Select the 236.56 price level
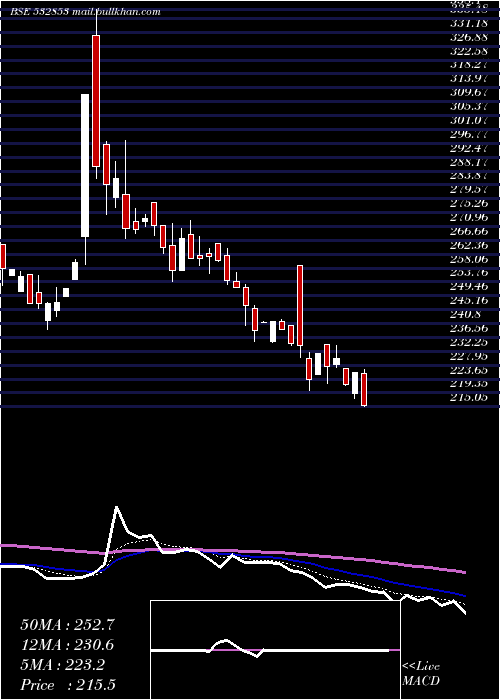This screenshot has height=700, width=500. [470, 328]
